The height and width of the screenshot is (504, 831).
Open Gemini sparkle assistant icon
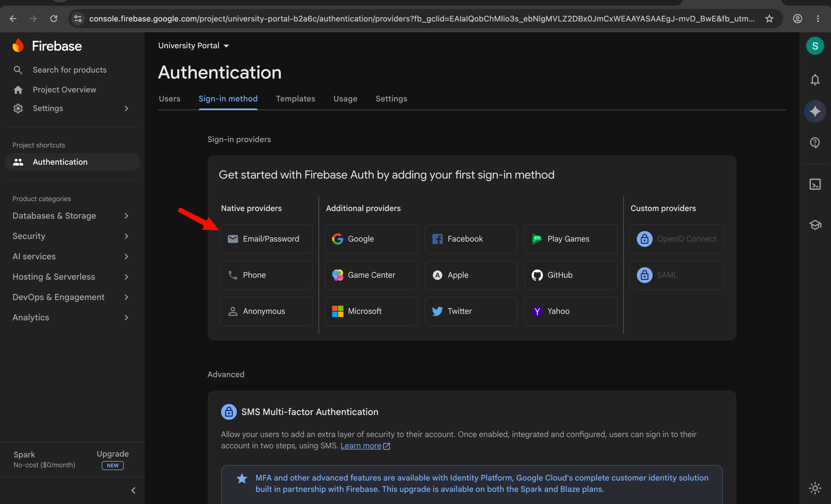[x=815, y=111]
